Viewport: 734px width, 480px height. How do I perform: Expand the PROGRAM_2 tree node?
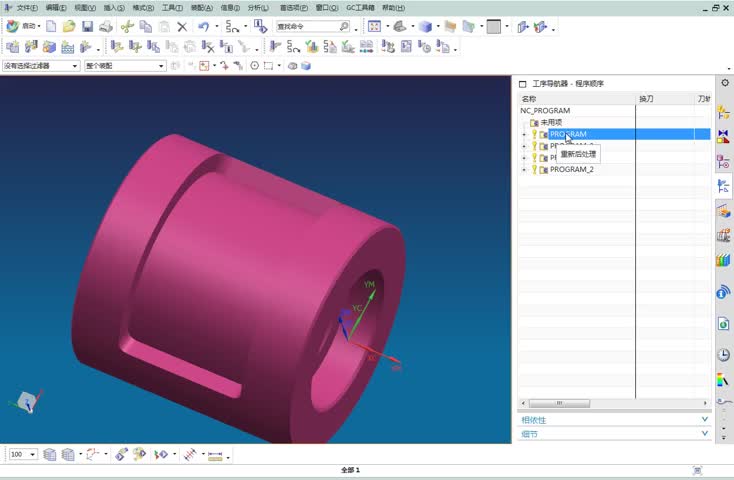tap(524, 170)
